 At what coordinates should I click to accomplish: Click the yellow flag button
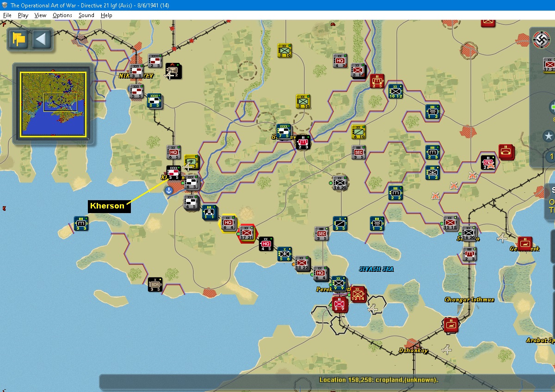[19, 39]
